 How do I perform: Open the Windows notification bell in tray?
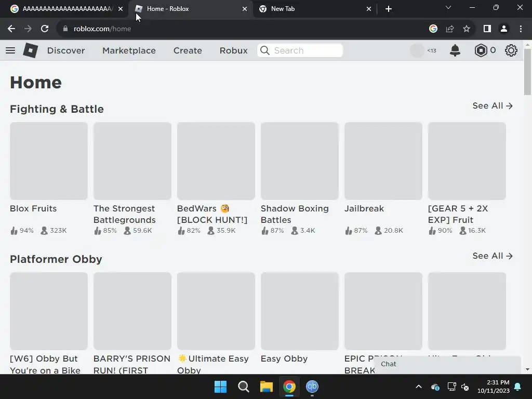pyautogui.click(x=518, y=387)
